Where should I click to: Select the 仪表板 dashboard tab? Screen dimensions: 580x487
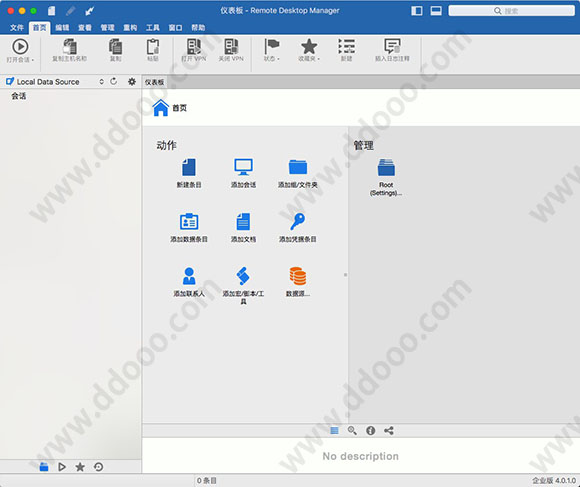[154, 82]
